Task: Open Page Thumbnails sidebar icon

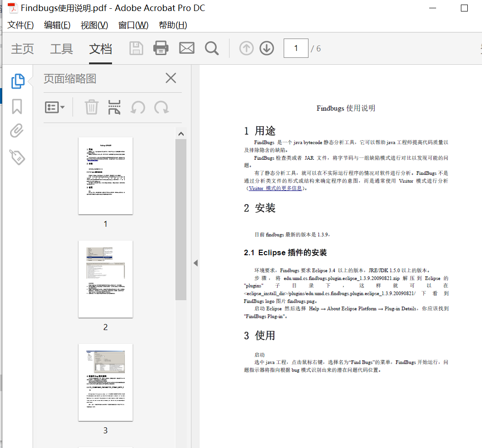Action: tap(18, 81)
